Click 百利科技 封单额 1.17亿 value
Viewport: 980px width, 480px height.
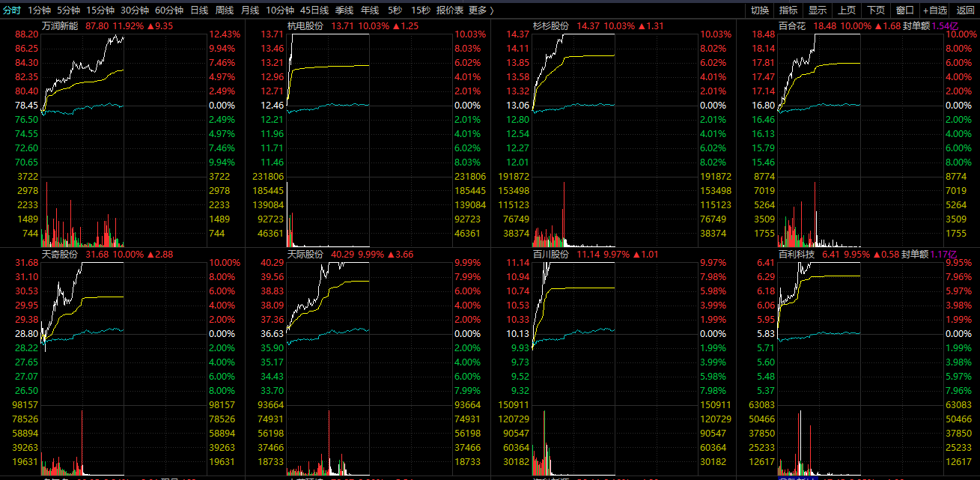coord(944,255)
